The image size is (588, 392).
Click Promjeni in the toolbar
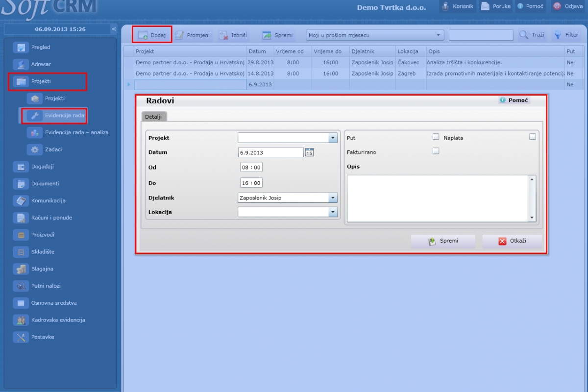click(x=193, y=35)
